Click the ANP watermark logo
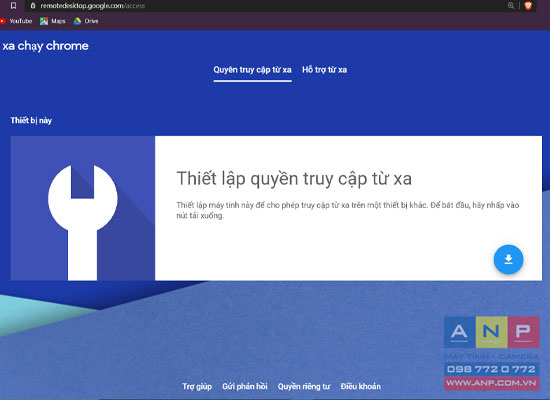This screenshot has width=550, height=400. point(492,353)
